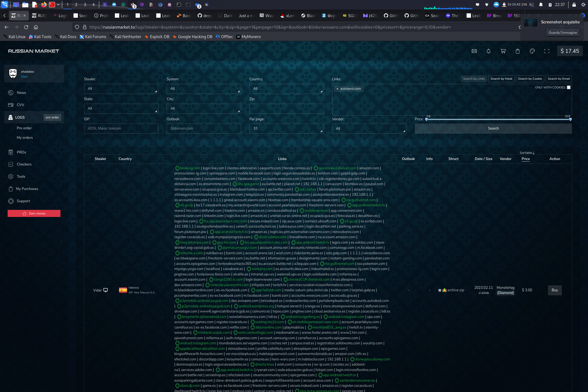Click the News globe icon in the sidebar
The image size is (588, 392).
[11, 93]
